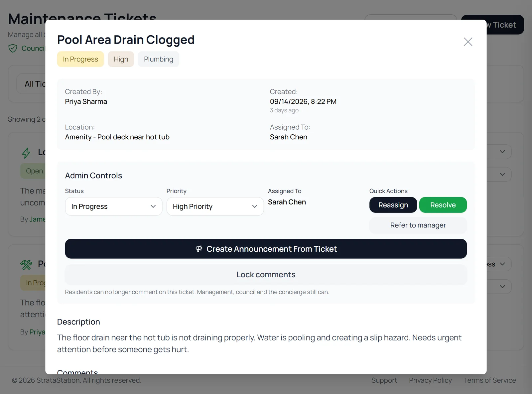
Task: Click the green Resolve button
Action: pyautogui.click(x=443, y=205)
